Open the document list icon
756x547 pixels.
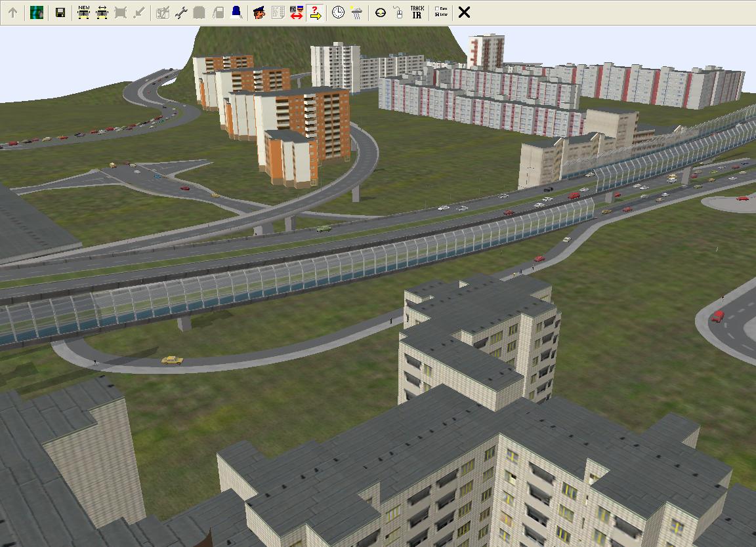coord(278,12)
